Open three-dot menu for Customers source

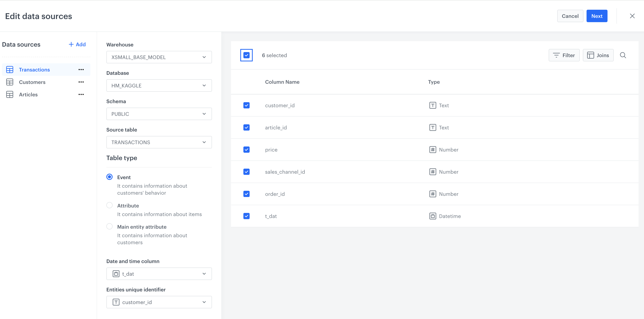click(81, 82)
